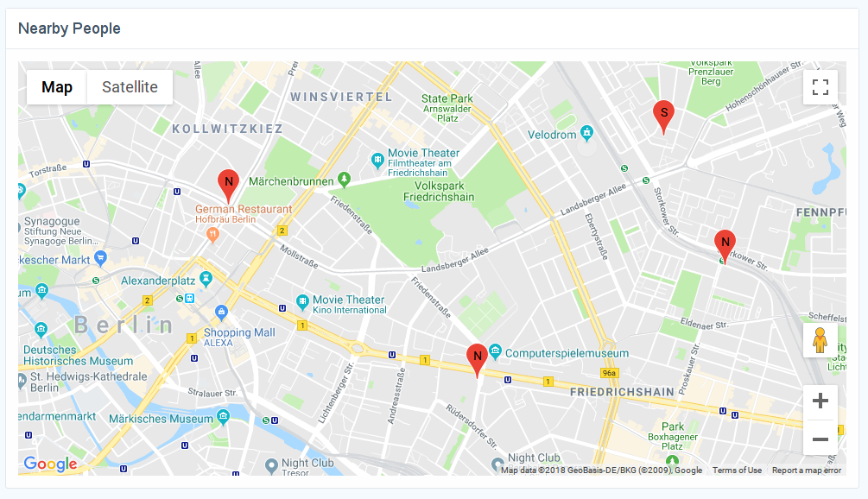Click the Märchenbrunnen park icon
Image resolution: width=868 pixels, height=499 pixels.
tap(345, 180)
